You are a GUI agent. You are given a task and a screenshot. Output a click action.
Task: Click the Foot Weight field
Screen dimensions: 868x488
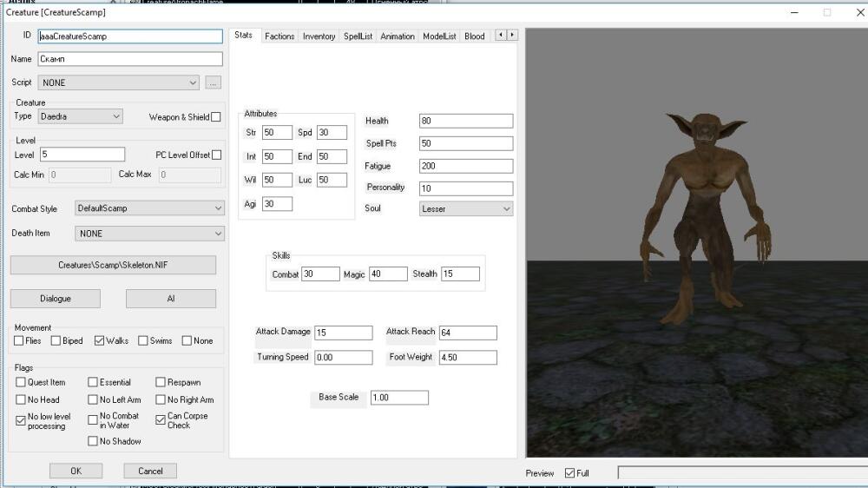[469, 357]
